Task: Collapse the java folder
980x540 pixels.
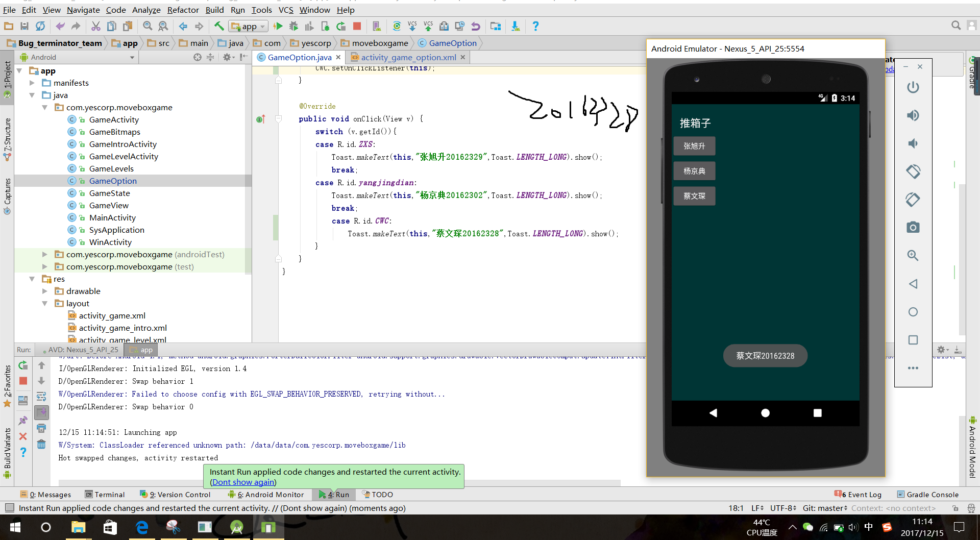Action: (x=32, y=95)
